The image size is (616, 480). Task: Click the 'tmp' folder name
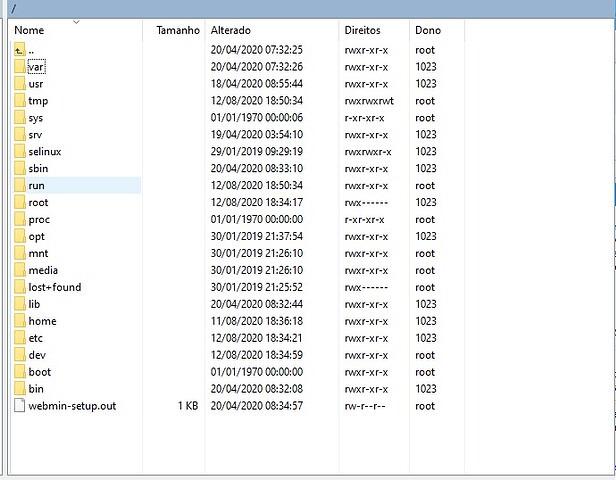(38, 101)
